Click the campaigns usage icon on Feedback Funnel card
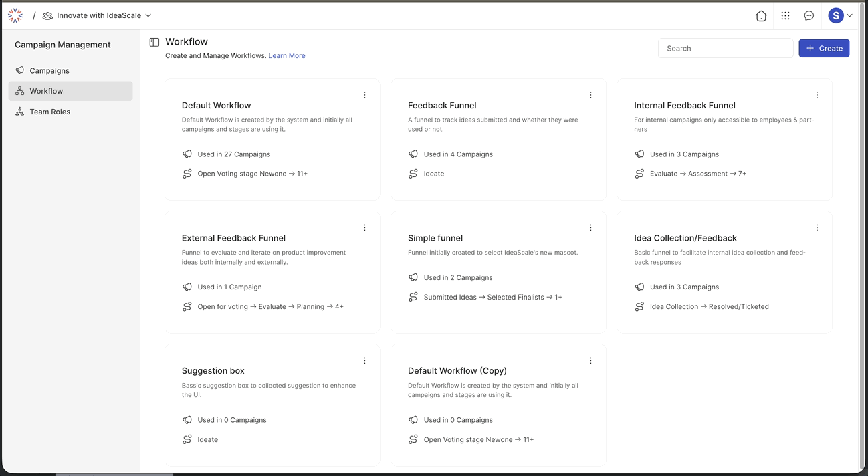 (x=413, y=154)
